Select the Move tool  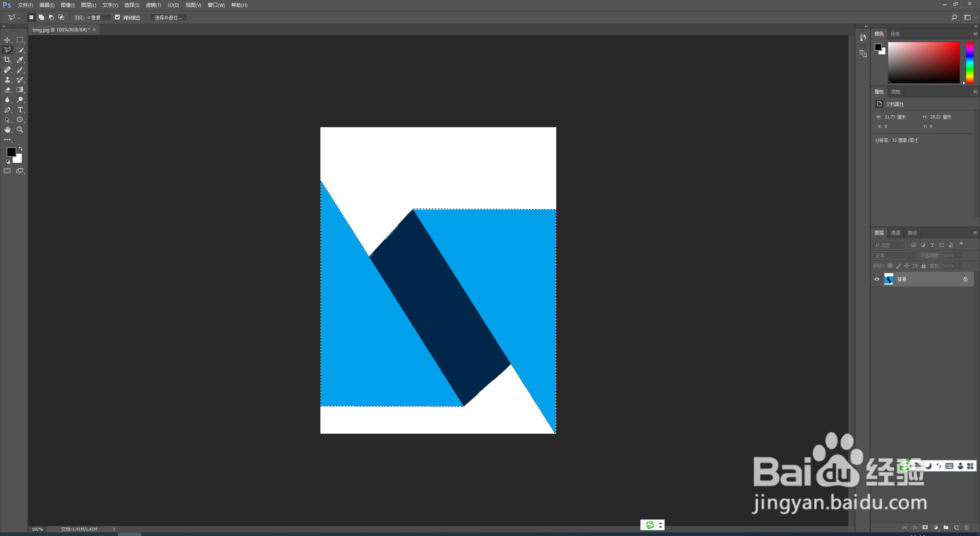(7, 40)
